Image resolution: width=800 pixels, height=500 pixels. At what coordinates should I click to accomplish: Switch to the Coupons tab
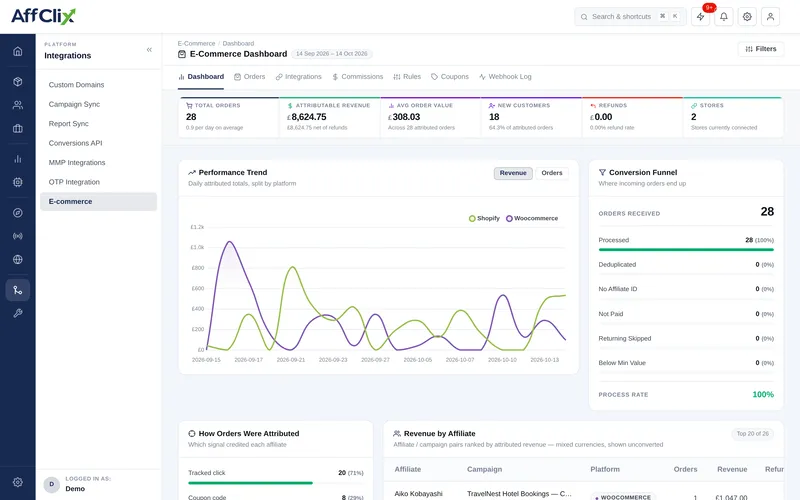(x=449, y=77)
